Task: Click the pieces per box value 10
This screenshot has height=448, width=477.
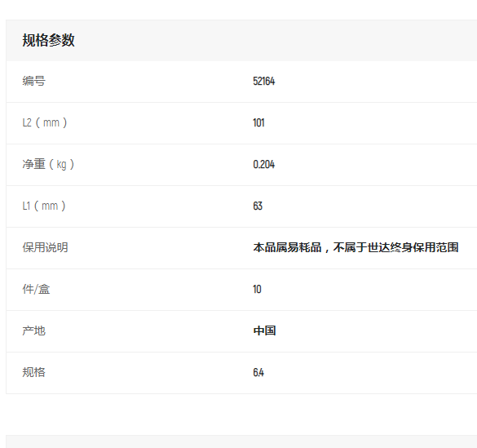Action: pos(257,289)
